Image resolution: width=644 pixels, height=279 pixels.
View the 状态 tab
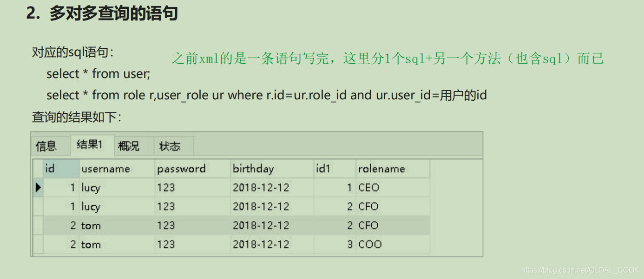point(172,146)
